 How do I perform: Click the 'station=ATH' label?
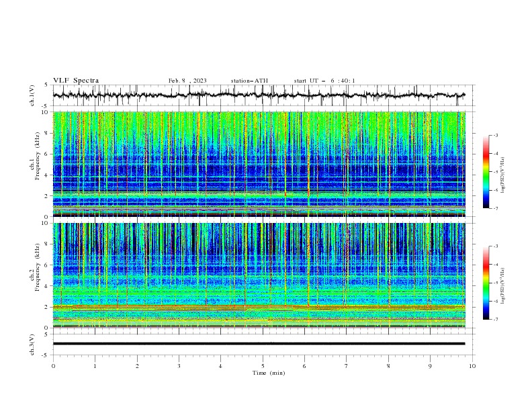(x=249, y=81)
